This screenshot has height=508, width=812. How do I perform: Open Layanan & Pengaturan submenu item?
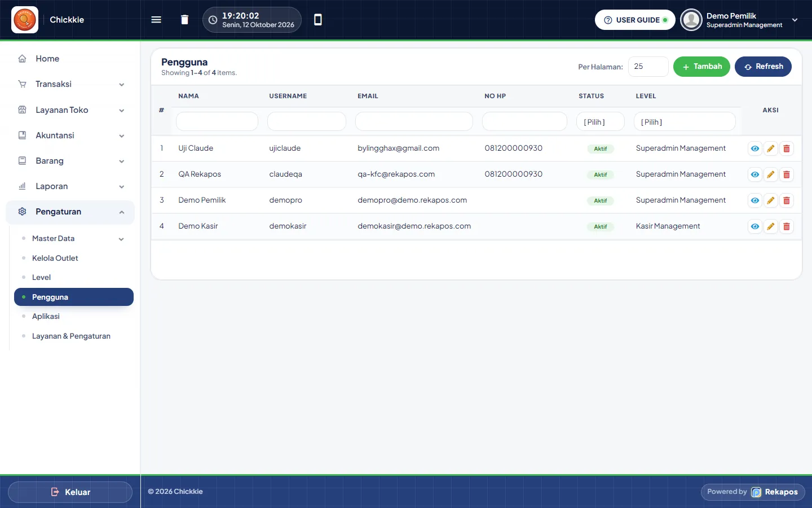tap(74, 336)
